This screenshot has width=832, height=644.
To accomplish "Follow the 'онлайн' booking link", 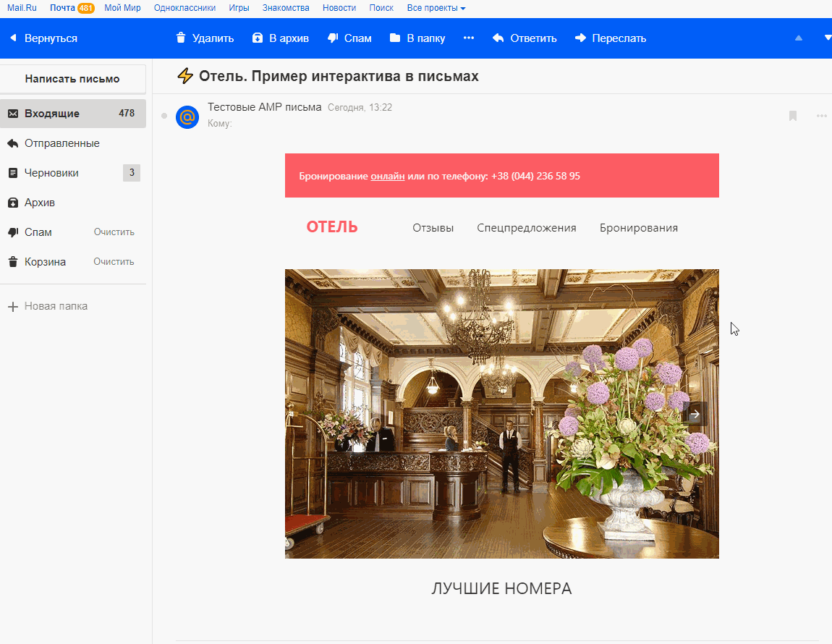I will pos(387,176).
